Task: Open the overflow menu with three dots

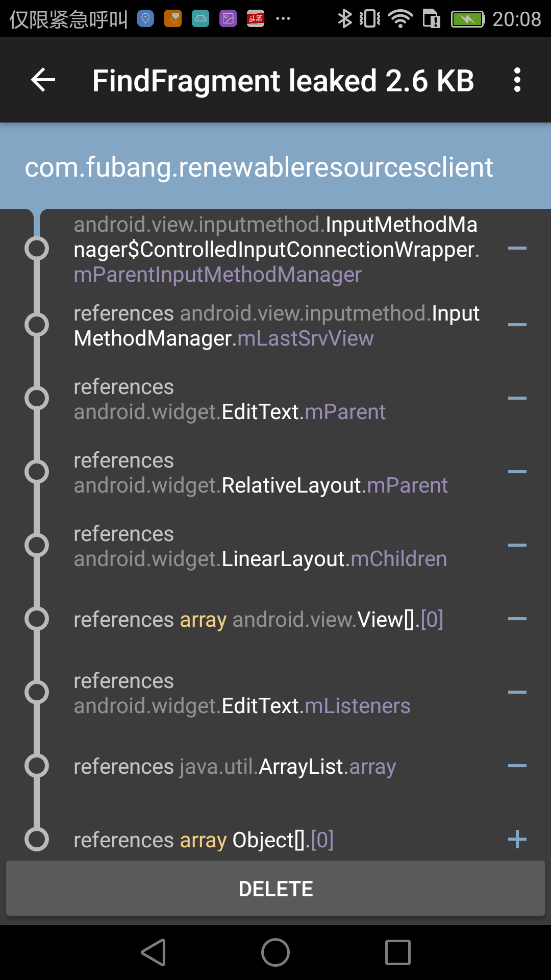Action: pos(518,80)
